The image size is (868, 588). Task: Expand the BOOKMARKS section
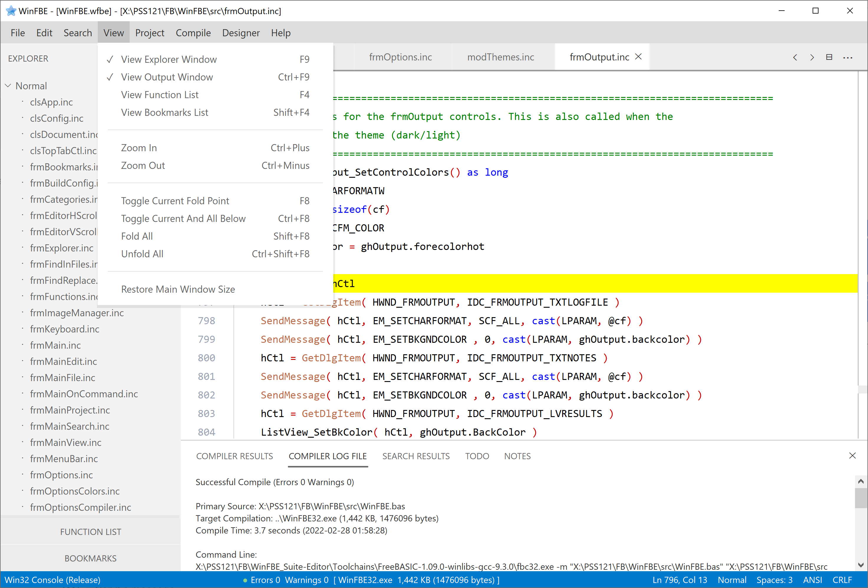point(90,558)
